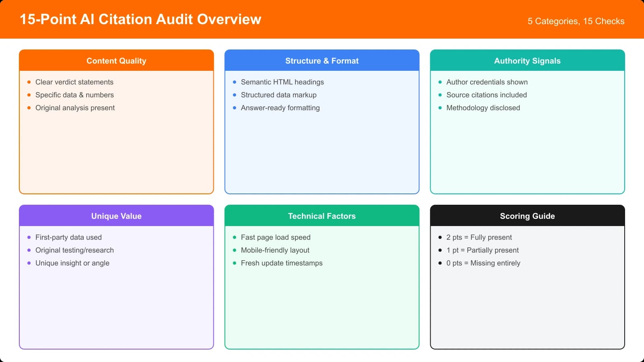644x362 pixels.
Task: Select 'Answer-ready formatting' entry
Action: coord(280,108)
